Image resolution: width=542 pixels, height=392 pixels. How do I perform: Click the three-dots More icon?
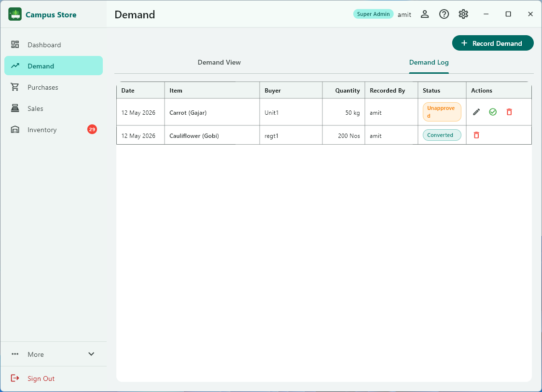tap(15, 354)
